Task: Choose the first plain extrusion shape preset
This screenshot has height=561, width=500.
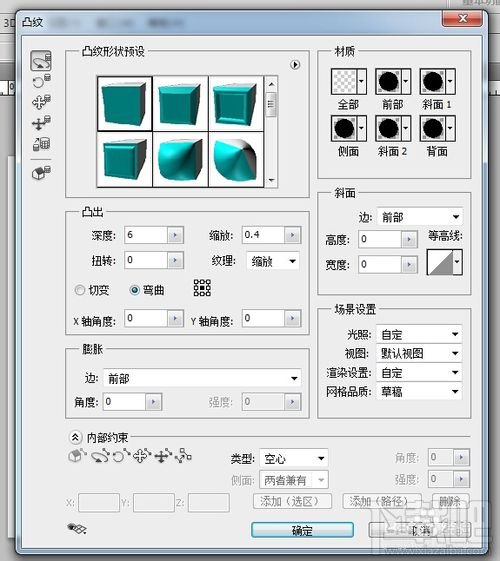Action: tap(124, 104)
